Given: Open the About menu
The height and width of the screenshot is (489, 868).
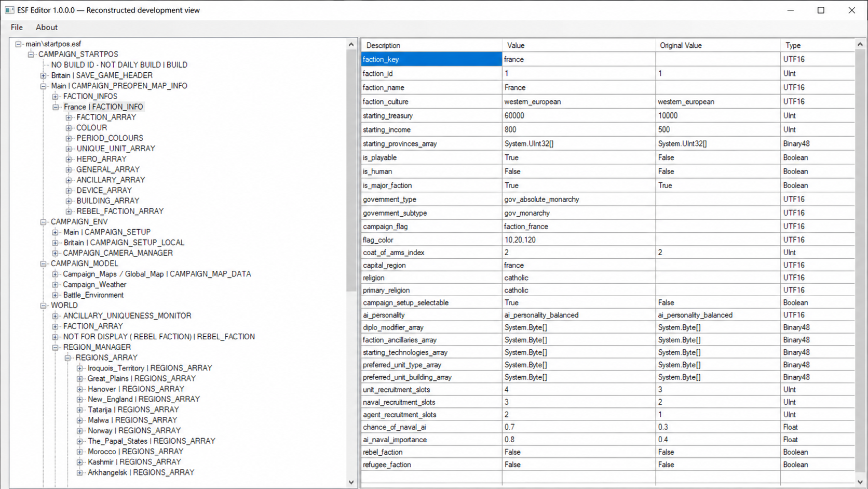Looking at the screenshot, I should coord(47,28).
